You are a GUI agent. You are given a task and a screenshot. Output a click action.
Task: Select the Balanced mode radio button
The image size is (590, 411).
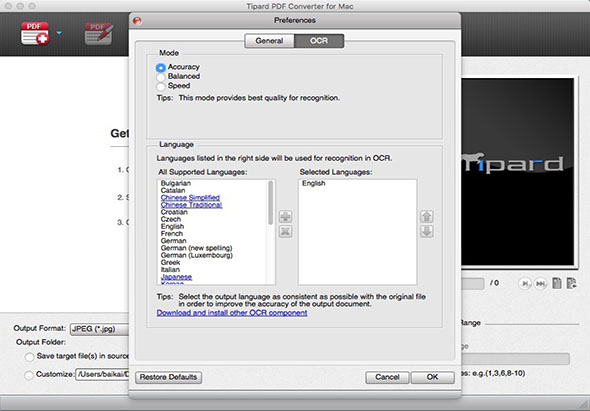[x=161, y=77]
